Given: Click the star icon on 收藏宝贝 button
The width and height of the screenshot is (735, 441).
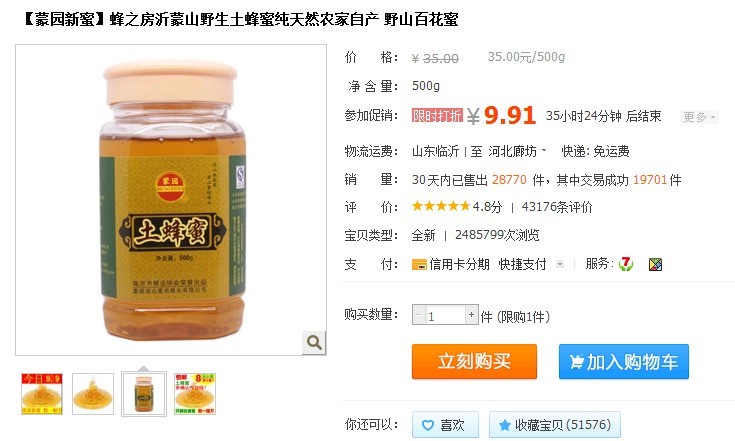Looking at the screenshot, I should (505, 426).
